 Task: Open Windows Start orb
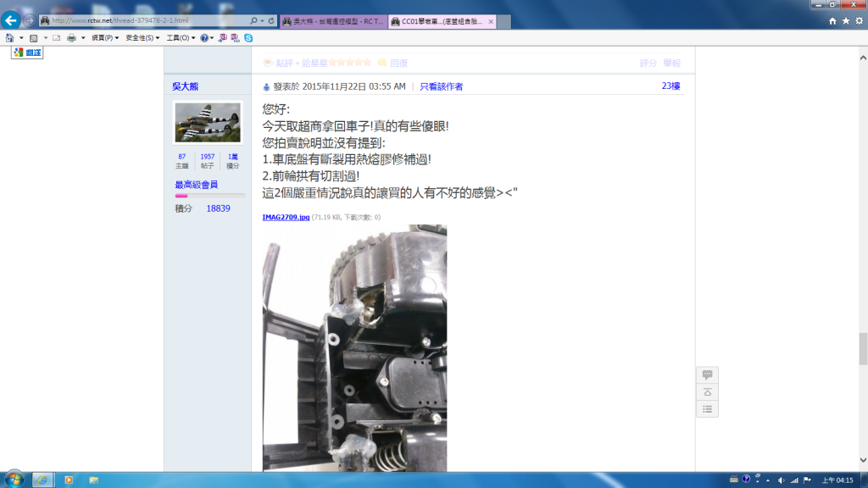point(14,480)
